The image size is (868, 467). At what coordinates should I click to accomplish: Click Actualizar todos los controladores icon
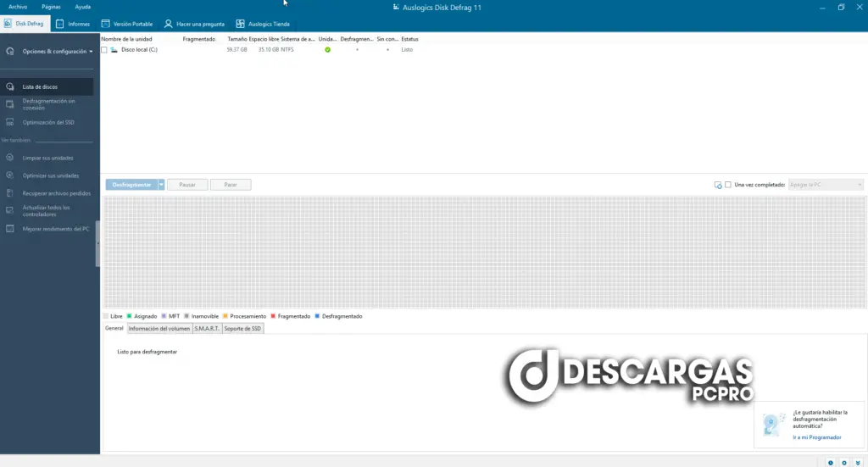(10, 211)
